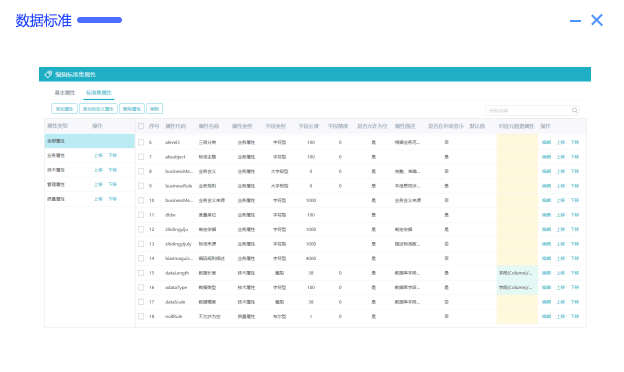Check the box for row 6 alevel3
Image resolution: width=624 pixels, height=372 pixels.
coord(141,142)
